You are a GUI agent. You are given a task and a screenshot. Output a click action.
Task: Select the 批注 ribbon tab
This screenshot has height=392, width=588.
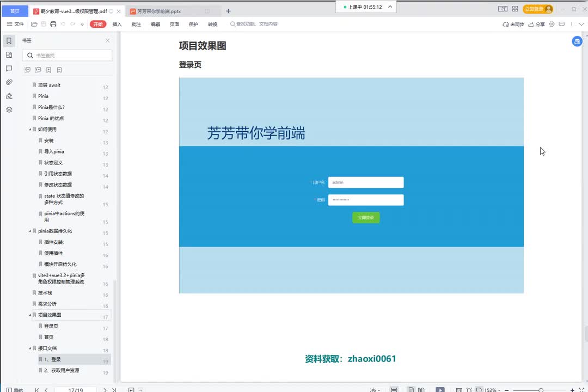(136, 24)
